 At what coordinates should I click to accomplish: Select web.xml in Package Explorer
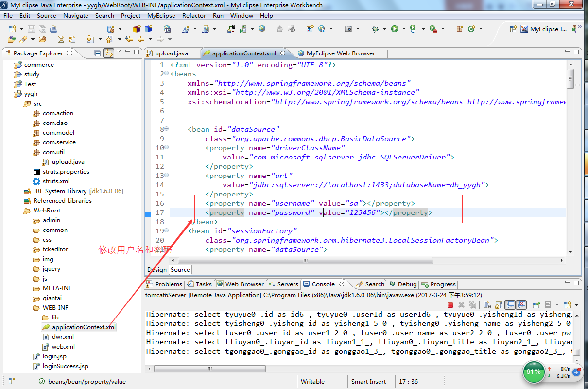tap(63, 347)
